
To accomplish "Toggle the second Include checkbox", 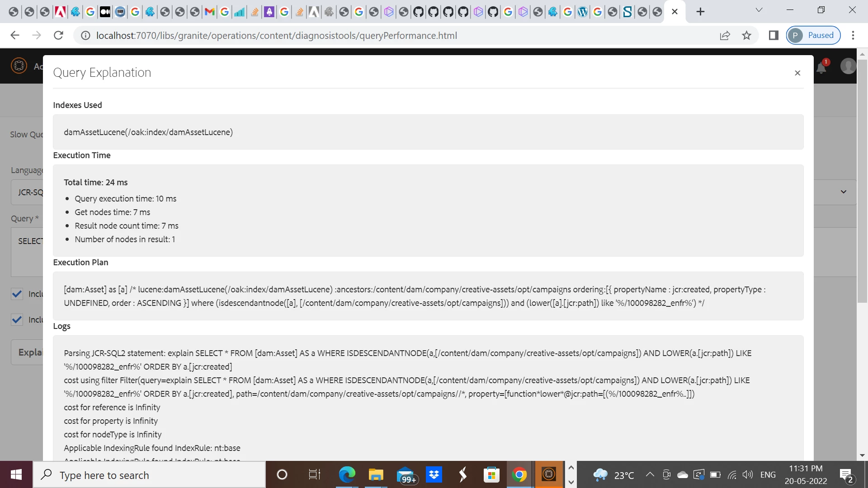I will [x=17, y=320].
